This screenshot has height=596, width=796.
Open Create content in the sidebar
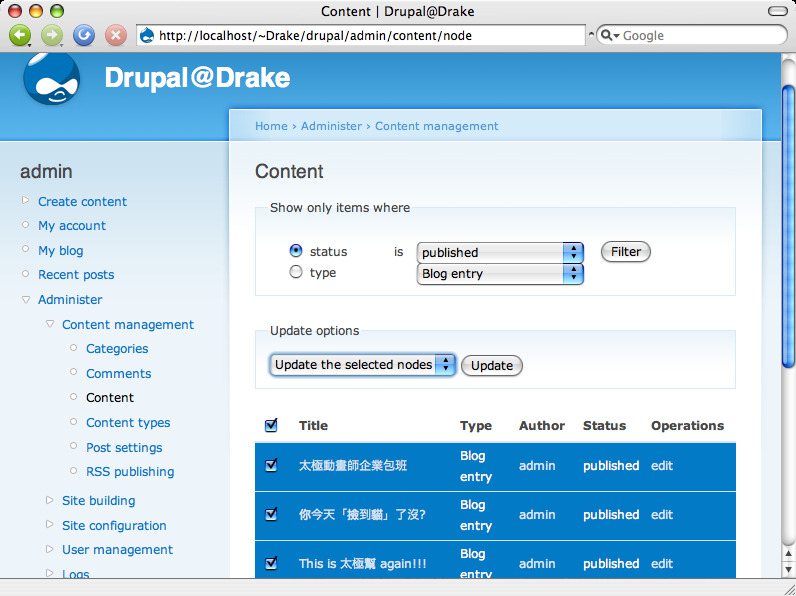click(x=82, y=202)
